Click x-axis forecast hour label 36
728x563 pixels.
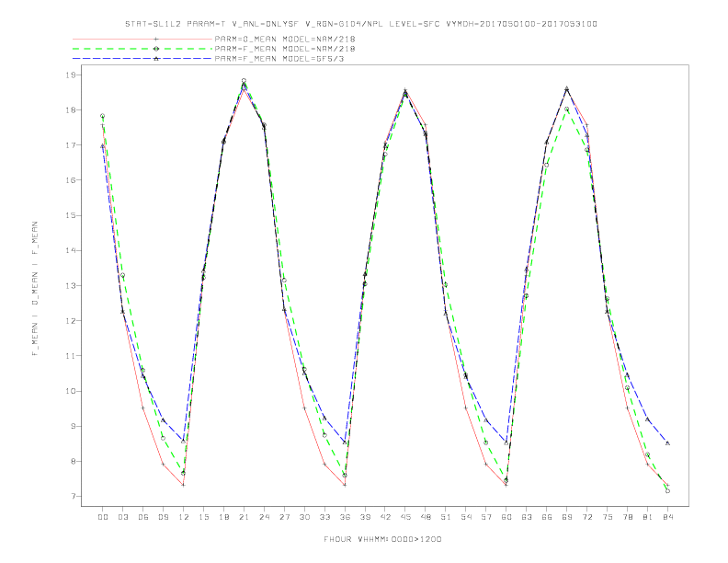345,517
